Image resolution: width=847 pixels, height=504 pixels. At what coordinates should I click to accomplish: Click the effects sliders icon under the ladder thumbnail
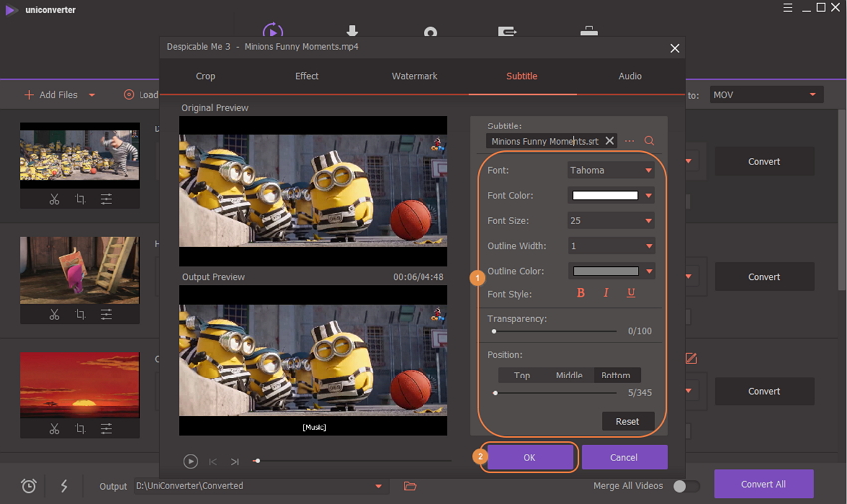click(x=106, y=314)
